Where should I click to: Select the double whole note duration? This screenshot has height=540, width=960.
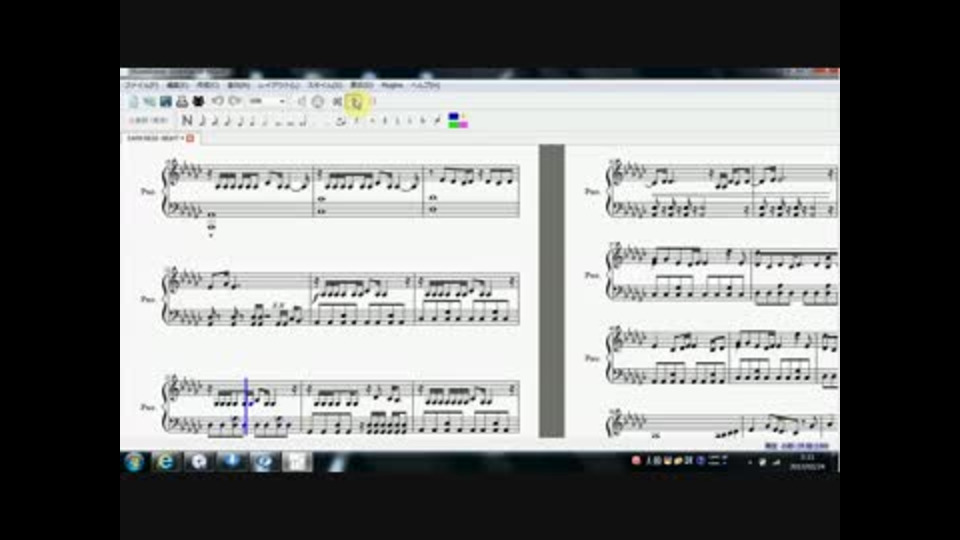[x=290, y=122]
